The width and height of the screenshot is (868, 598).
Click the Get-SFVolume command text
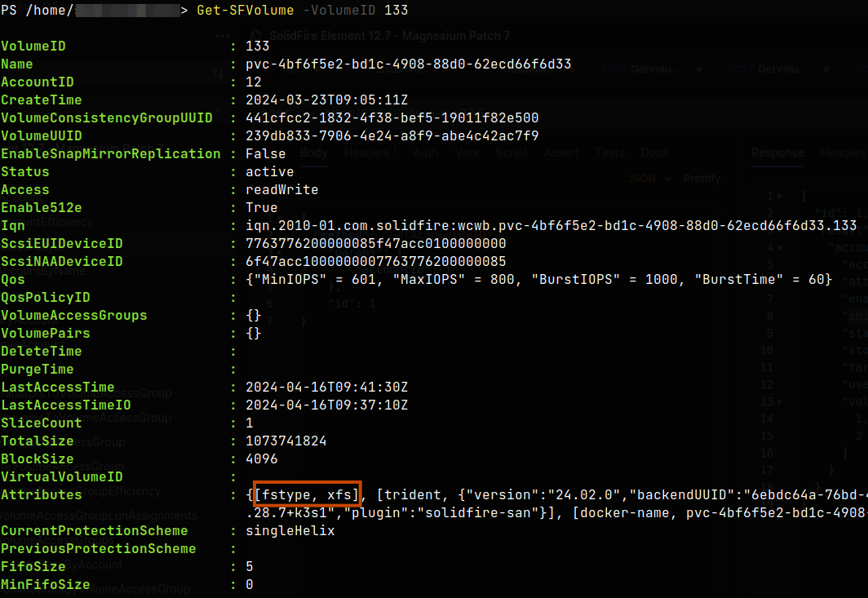(246, 10)
